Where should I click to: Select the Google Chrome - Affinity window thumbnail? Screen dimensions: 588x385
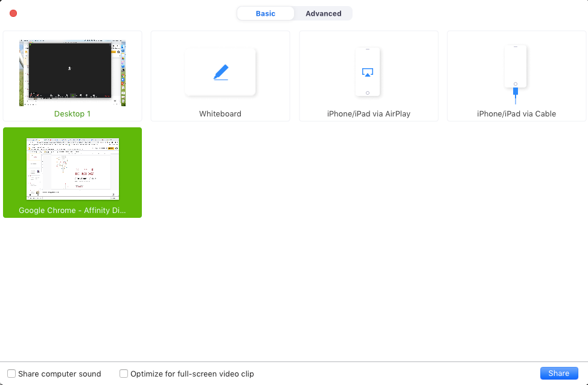point(72,168)
